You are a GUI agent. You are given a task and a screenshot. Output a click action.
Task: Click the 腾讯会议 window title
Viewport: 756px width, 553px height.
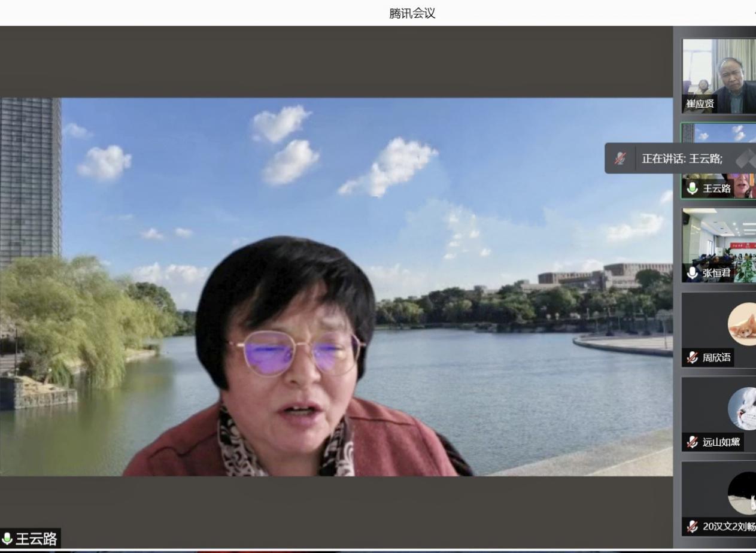(x=412, y=13)
